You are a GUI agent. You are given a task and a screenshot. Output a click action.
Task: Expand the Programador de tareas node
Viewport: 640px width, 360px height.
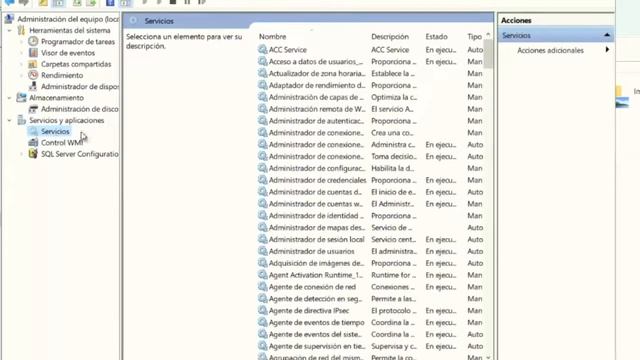(x=21, y=42)
